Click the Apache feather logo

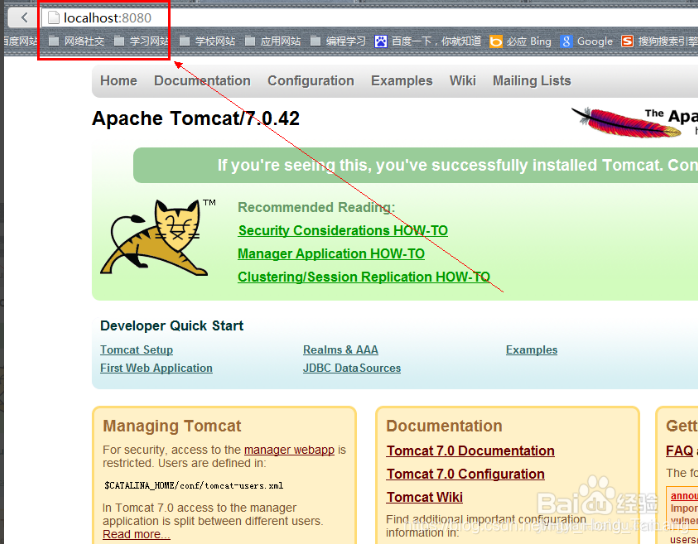pyautogui.click(x=628, y=122)
